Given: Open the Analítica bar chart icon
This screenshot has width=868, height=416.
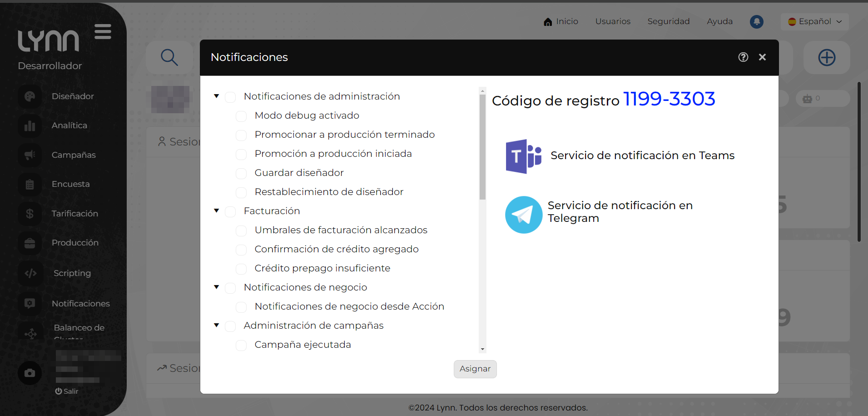Looking at the screenshot, I should pyautogui.click(x=30, y=125).
